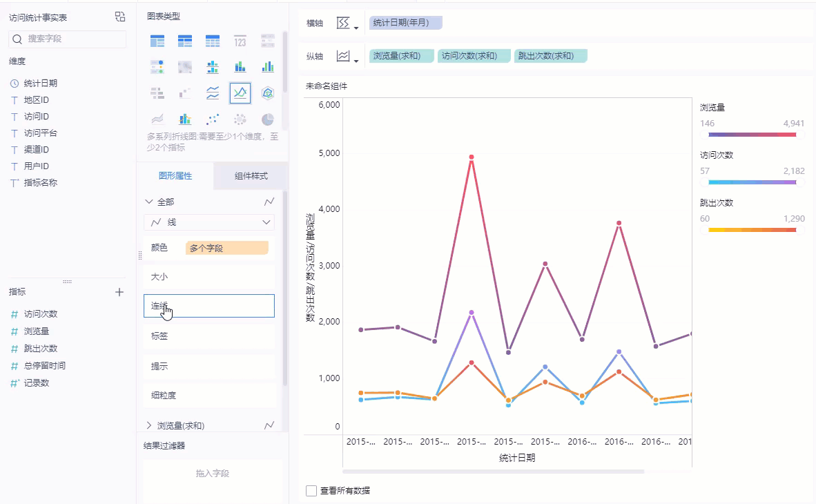Click the switch table icon beside 访问统计事实表

[120, 17]
